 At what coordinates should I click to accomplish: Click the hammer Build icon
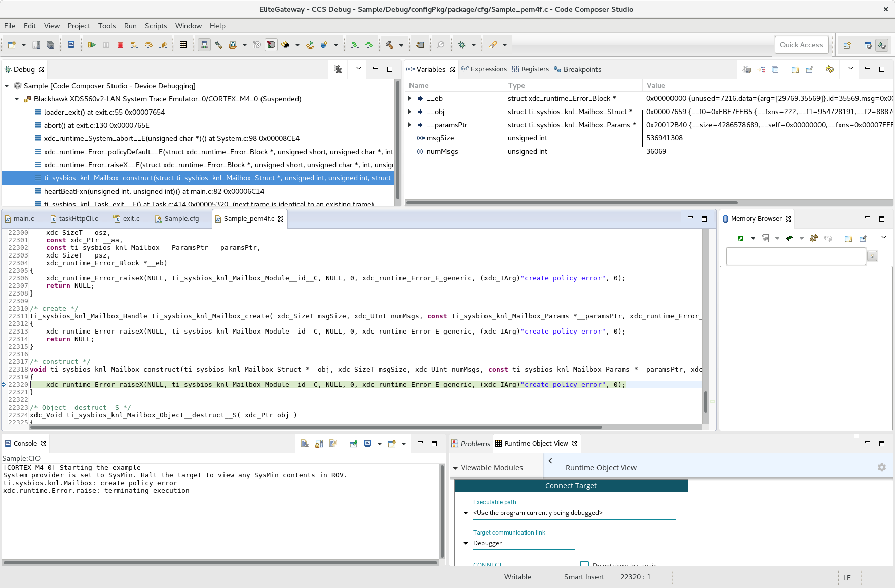point(389,45)
